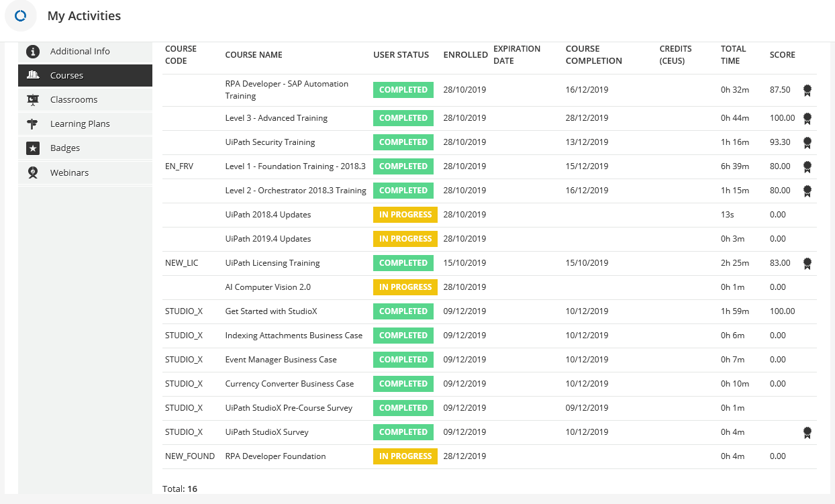Open Learning Plans section
The width and height of the screenshot is (835, 504).
coord(85,123)
